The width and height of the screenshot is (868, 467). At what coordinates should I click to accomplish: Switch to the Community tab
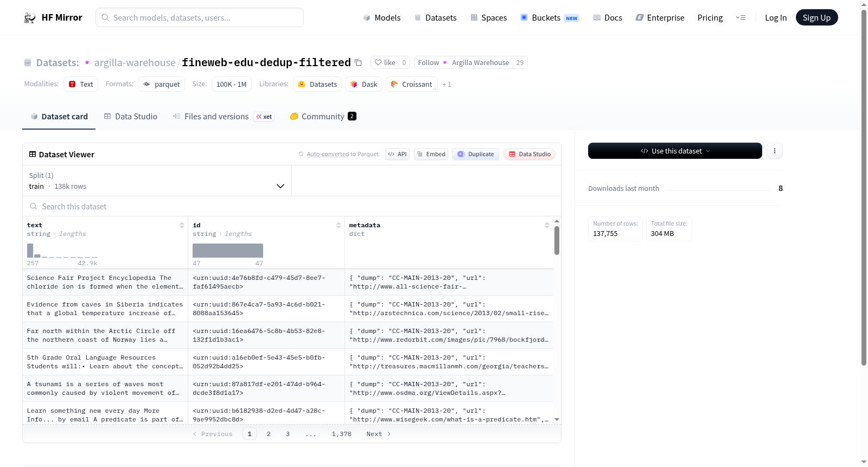[323, 116]
